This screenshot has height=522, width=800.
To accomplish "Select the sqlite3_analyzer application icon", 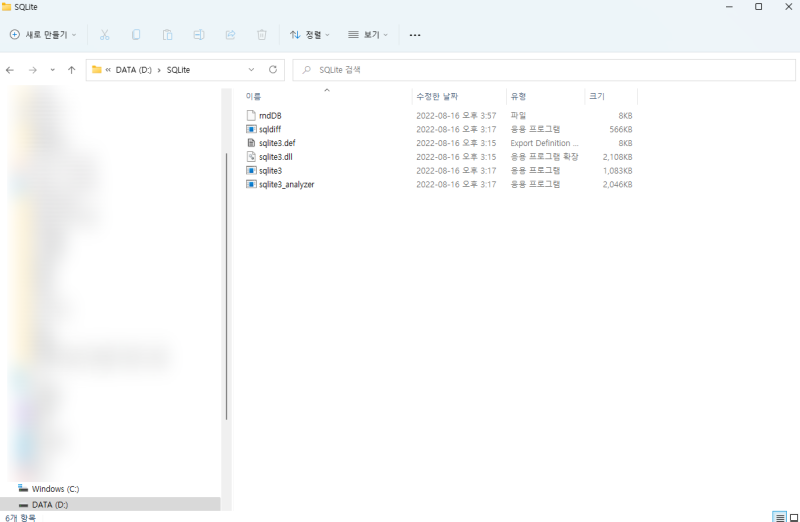I will (x=251, y=184).
